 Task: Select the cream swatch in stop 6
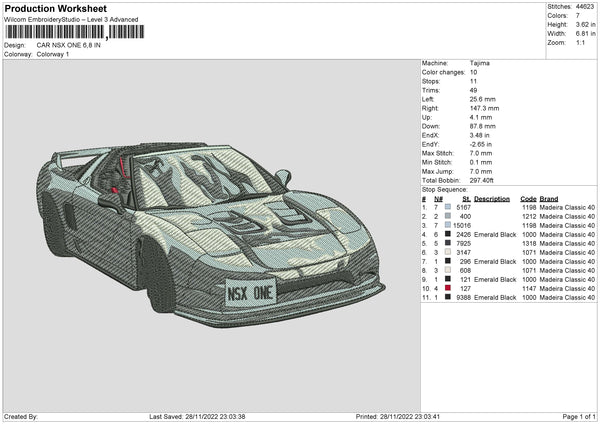coord(447,252)
